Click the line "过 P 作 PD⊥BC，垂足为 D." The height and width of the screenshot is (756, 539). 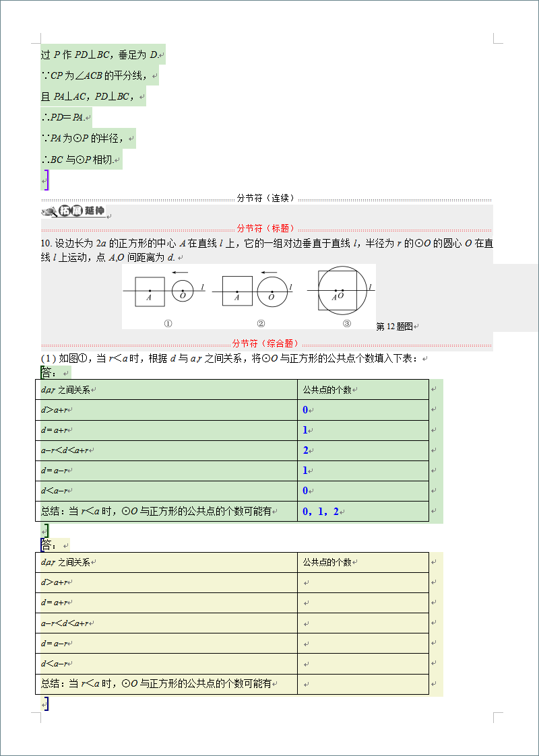coord(100,55)
